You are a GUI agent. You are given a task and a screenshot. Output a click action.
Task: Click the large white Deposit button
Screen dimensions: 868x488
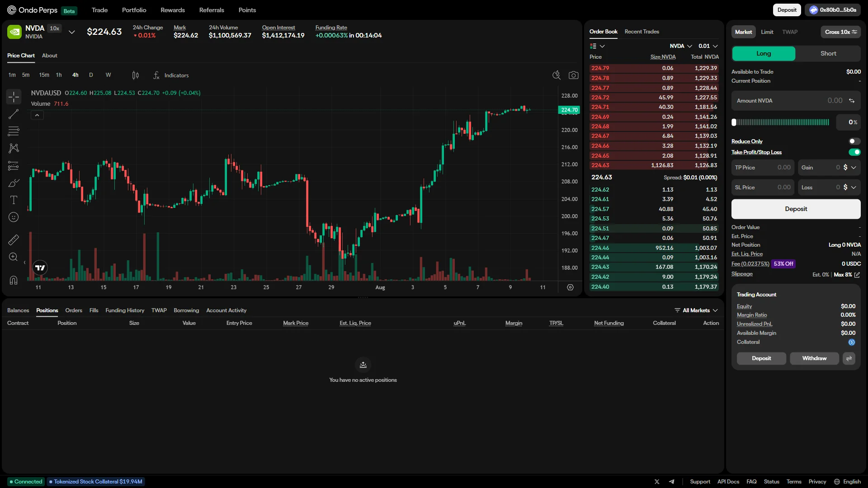pyautogui.click(x=796, y=209)
